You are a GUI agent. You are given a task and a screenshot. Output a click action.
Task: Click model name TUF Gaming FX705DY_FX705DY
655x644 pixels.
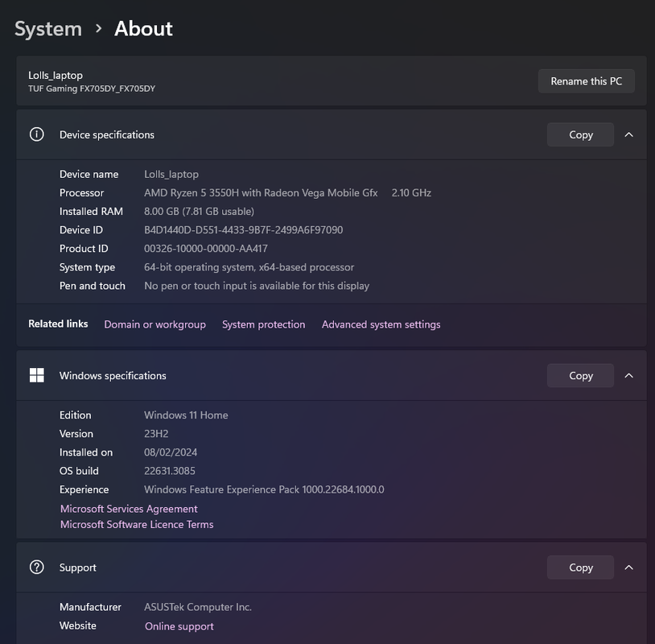tap(92, 89)
